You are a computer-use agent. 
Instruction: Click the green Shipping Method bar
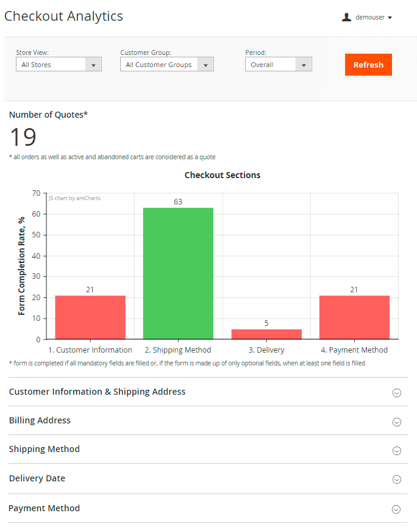(178, 273)
